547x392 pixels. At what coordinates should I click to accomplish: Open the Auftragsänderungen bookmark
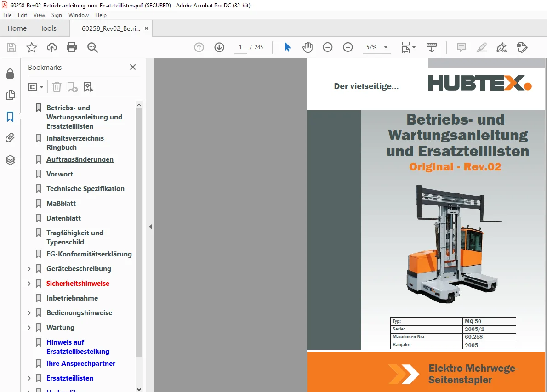pos(80,159)
